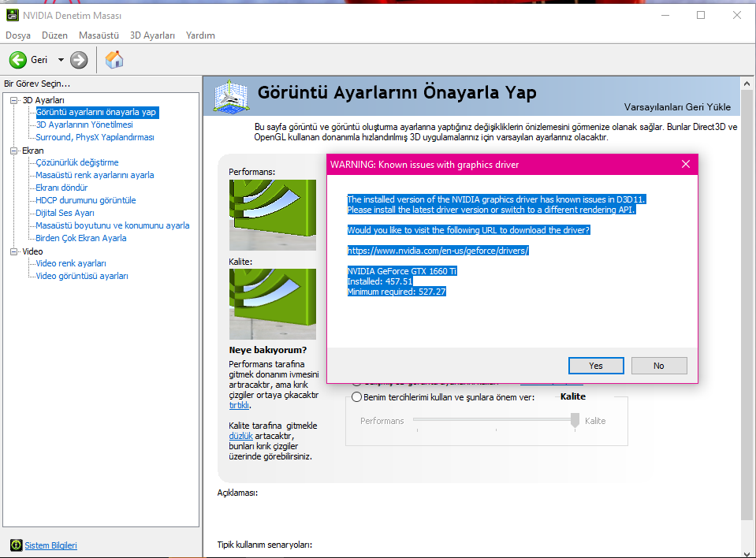
Task: Open HDCP durumunu görüntüle item
Action: (x=86, y=200)
